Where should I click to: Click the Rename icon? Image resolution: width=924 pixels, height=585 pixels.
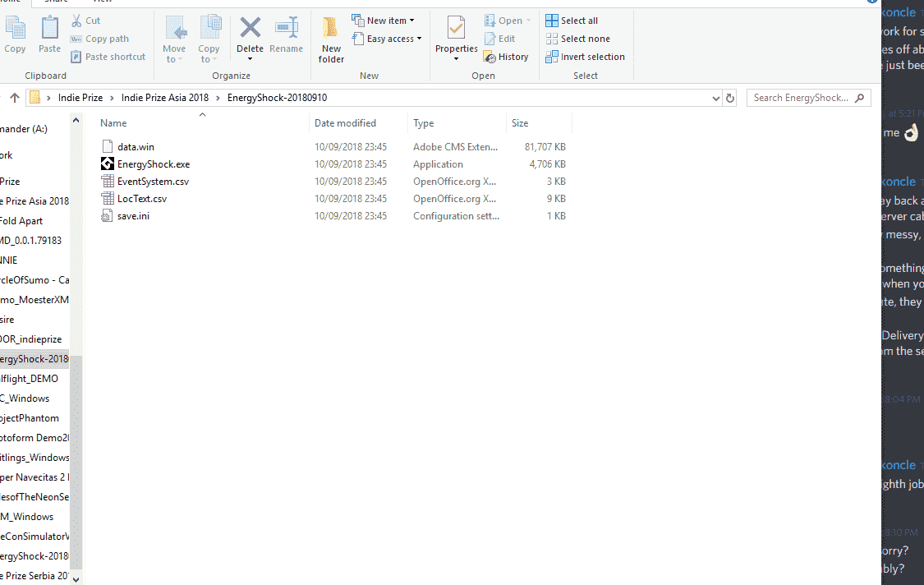(287, 28)
